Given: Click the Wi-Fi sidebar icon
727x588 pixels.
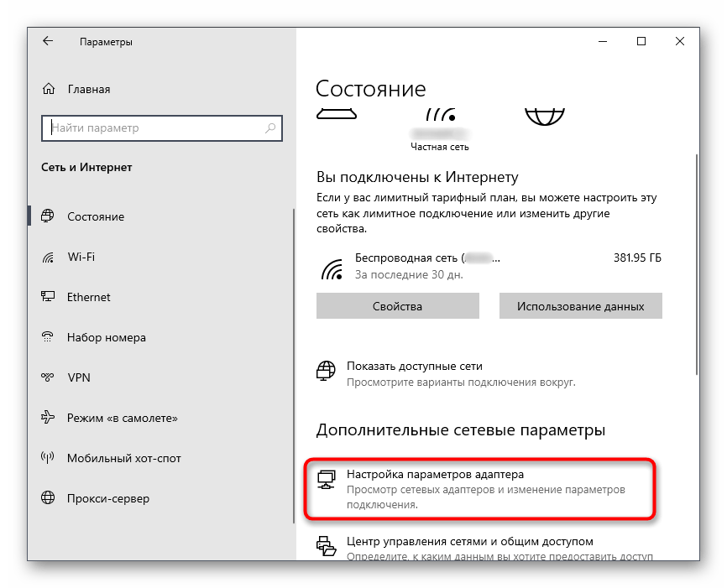Looking at the screenshot, I should pyautogui.click(x=49, y=257).
